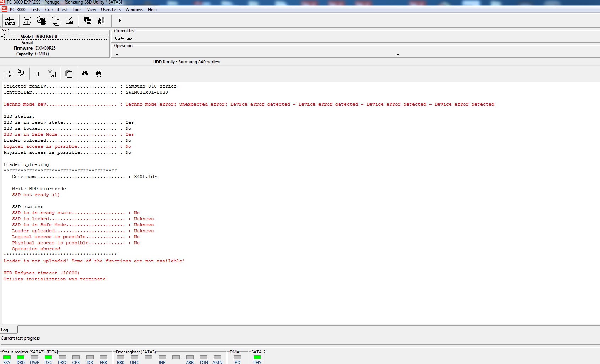Click the BBK error register indicator
This screenshot has height=364, width=600.
pyautogui.click(x=121, y=358)
